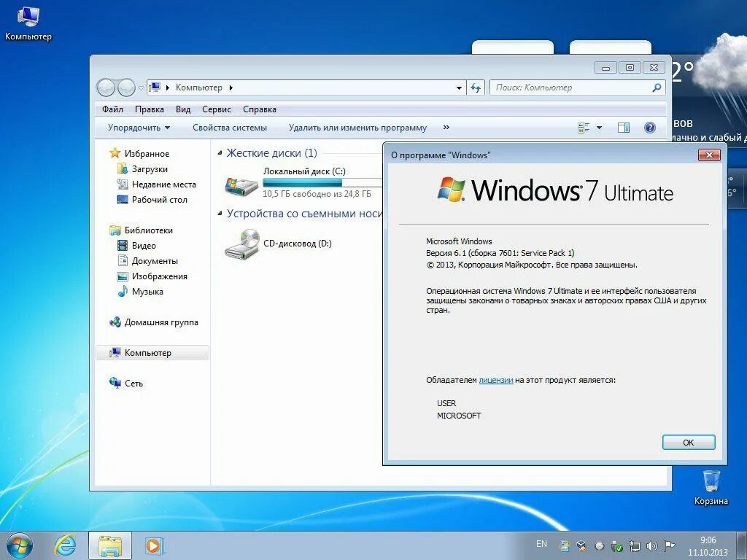
Task: Open the Вид menu
Action: click(x=183, y=109)
